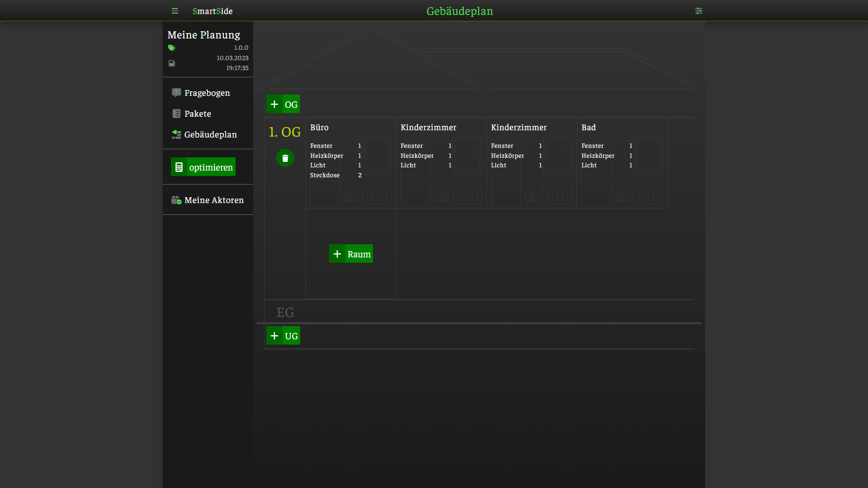Click the version tag icon

(x=171, y=48)
